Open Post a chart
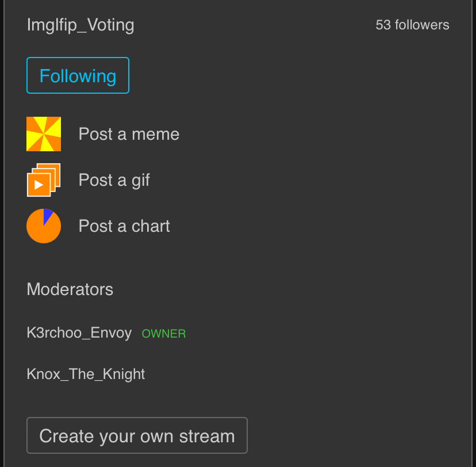 click(124, 225)
